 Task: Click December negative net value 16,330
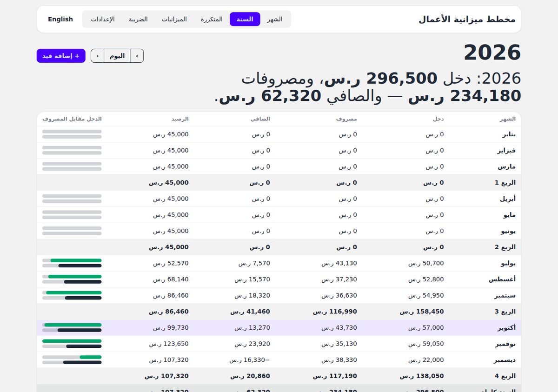250,360
